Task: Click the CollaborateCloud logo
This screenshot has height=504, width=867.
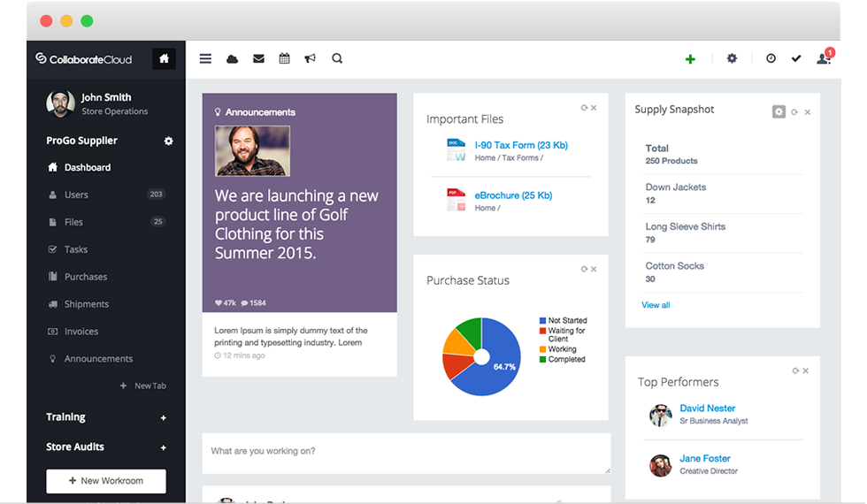Action: click(83, 59)
